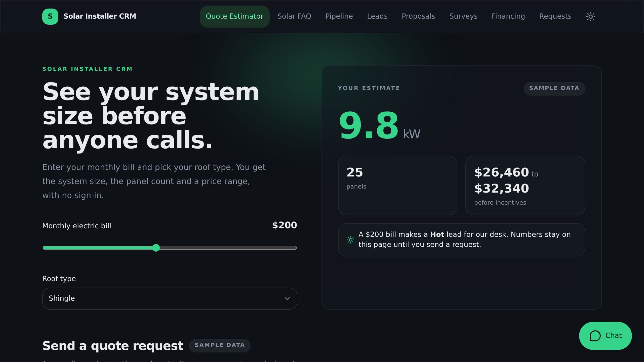Click the $200 bill value

click(x=285, y=225)
